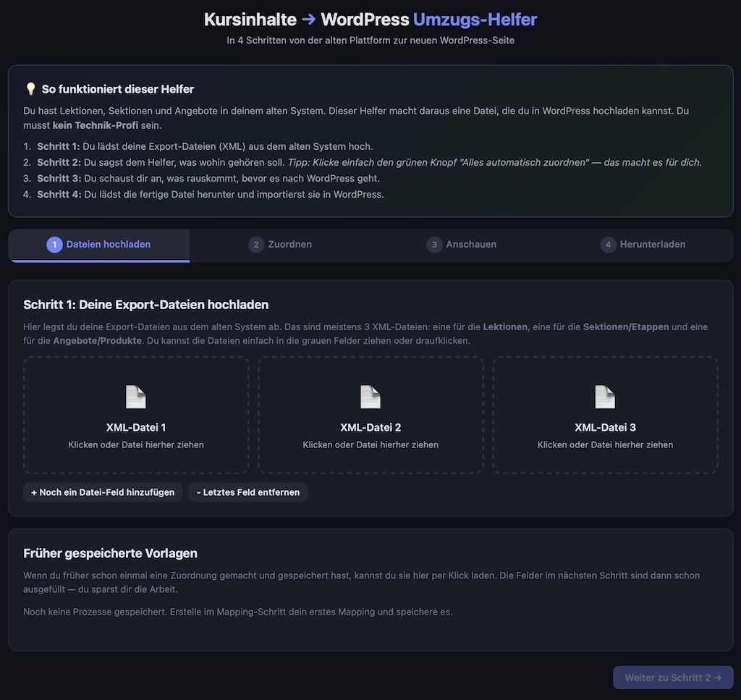Click step number 3 circle badge
Screen dimensions: 741x700
[434, 245]
